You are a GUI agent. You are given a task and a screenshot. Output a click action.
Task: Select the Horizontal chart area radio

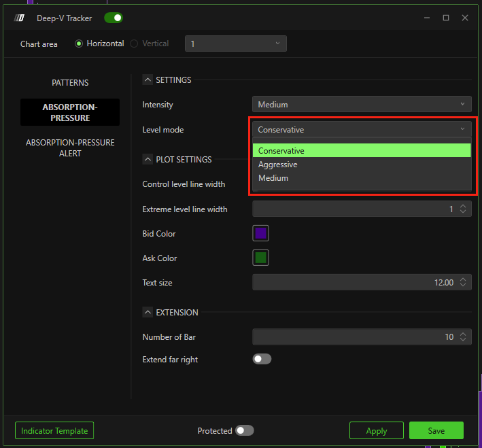(x=79, y=44)
